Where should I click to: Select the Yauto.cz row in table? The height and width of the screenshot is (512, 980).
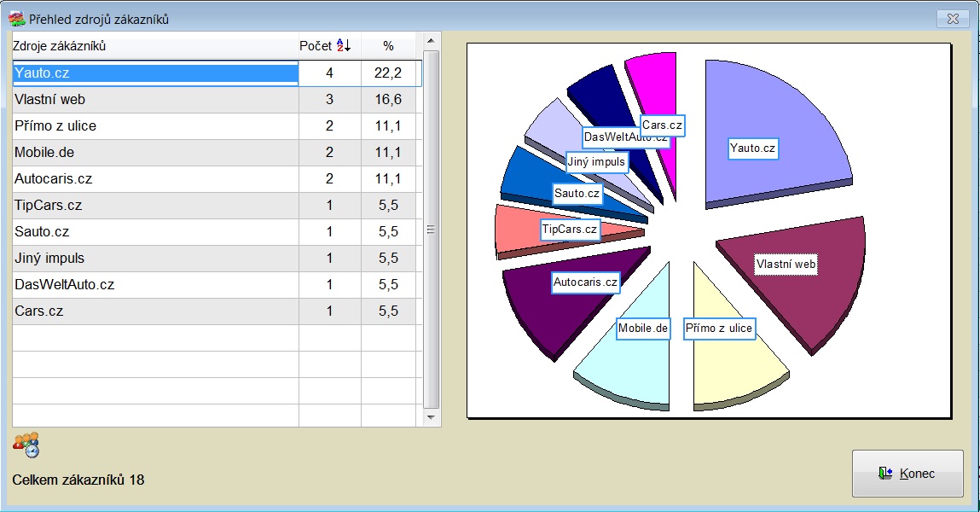pos(154,73)
